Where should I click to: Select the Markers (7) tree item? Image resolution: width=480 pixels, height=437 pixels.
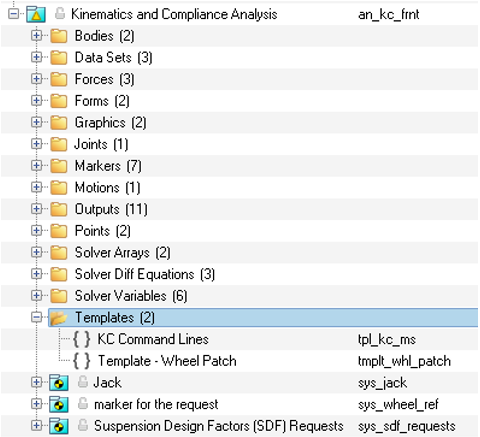click(108, 166)
